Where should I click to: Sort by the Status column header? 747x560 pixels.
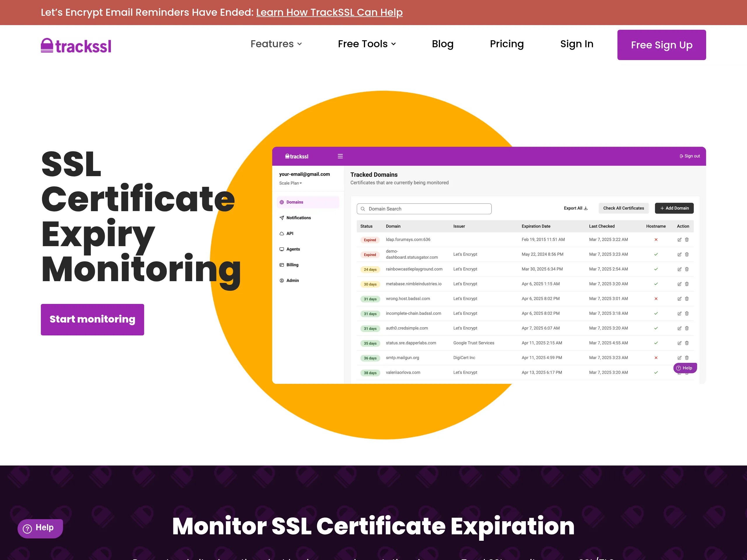[366, 226]
